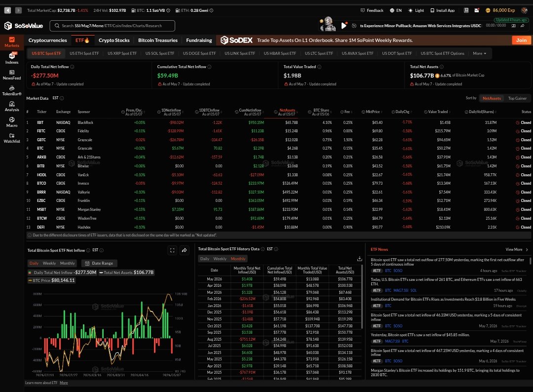Open Watchlist in the sidebar
Image resolution: width=533 pixels, height=392 pixels.
11,138
